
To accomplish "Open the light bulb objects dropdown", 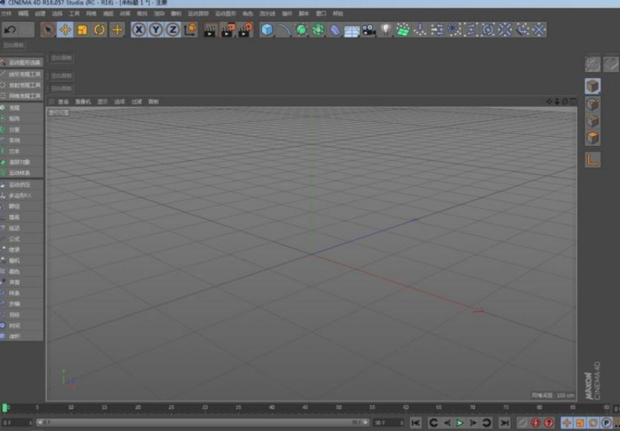I will [386, 30].
